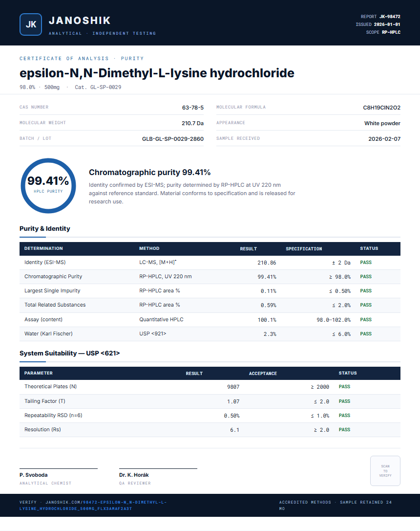
Task: Select identity result 210.86
Action: pyautogui.click(x=267, y=263)
